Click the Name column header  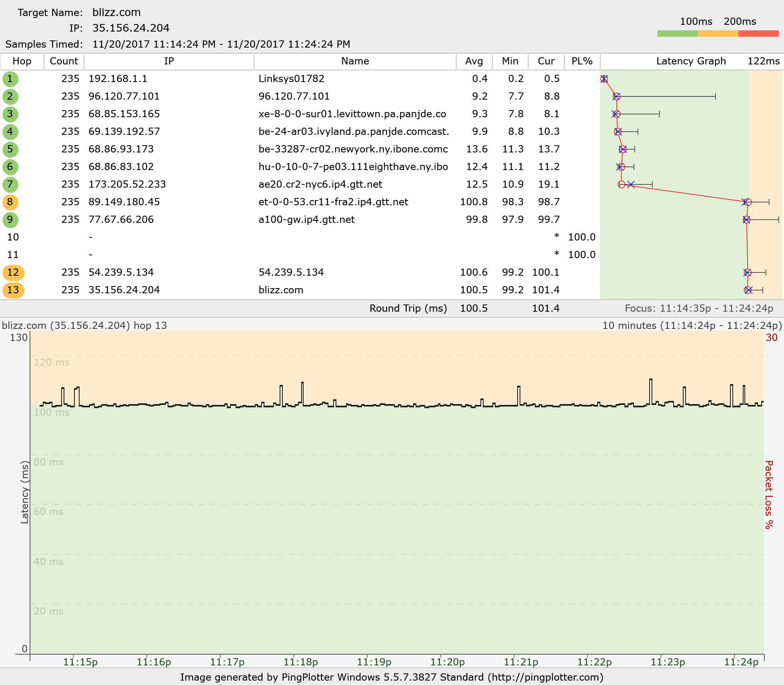pyautogui.click(x=355, y=61)
